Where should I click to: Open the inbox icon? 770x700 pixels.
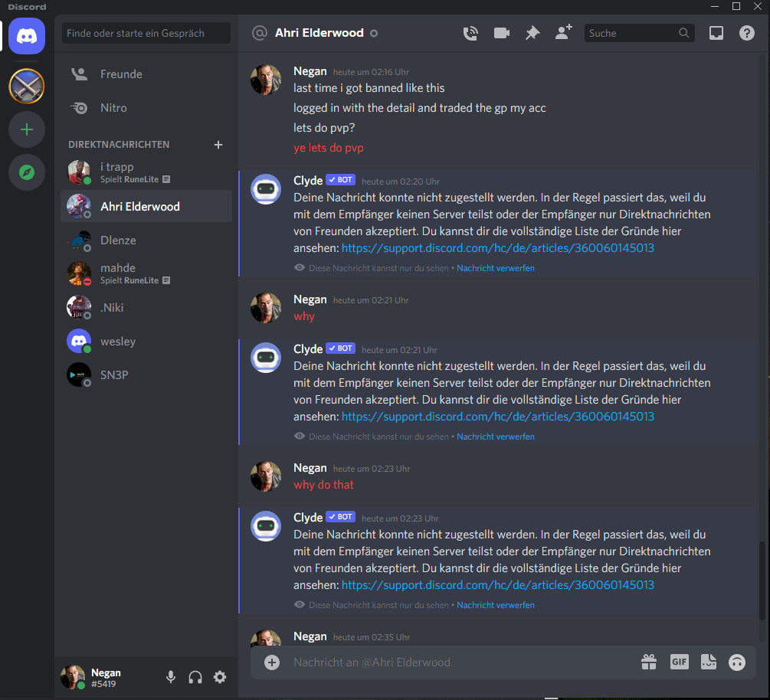[716, 33]
